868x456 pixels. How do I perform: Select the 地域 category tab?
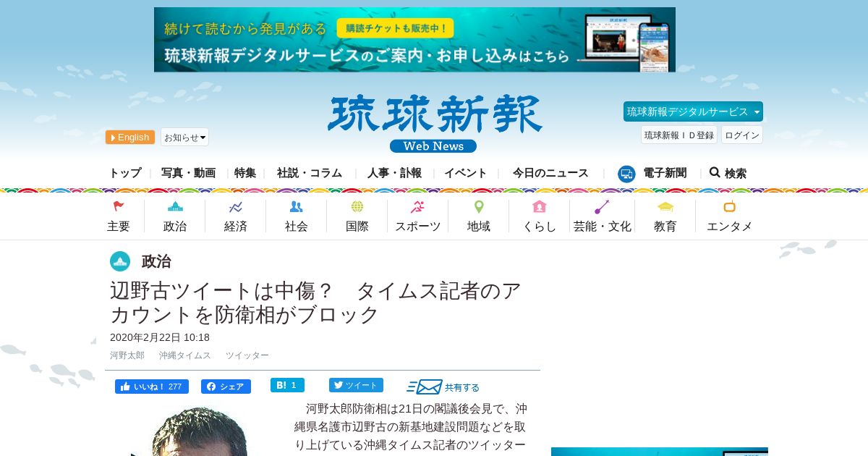(479, 227)
